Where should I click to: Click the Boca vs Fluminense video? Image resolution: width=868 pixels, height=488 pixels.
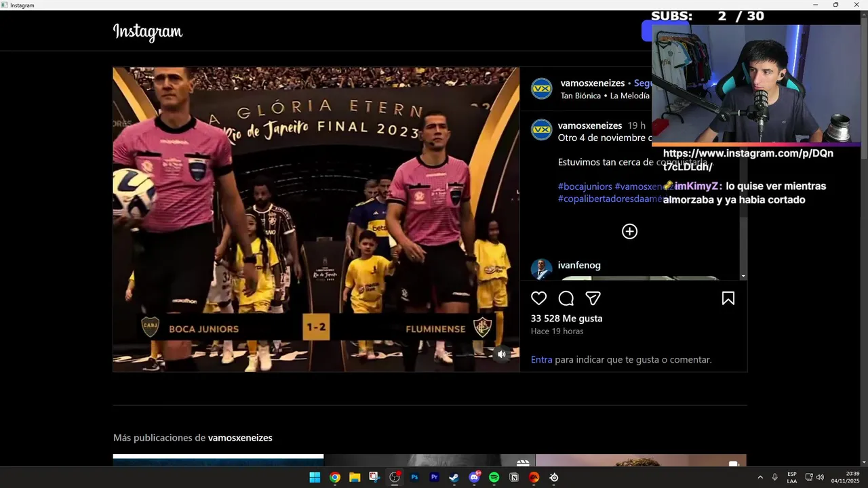point(316,219)
